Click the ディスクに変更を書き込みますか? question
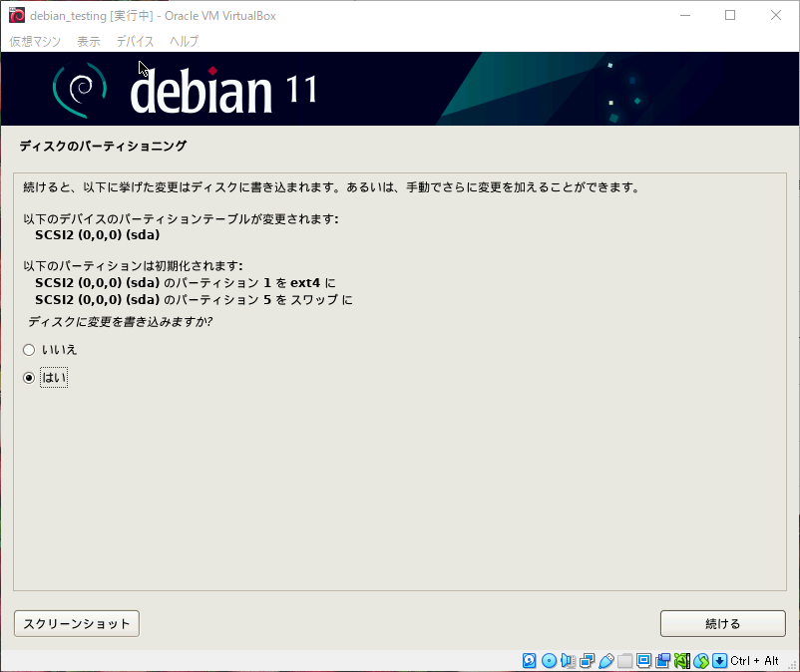The height and width of the screenshot is (672, 800). point(120,322)
